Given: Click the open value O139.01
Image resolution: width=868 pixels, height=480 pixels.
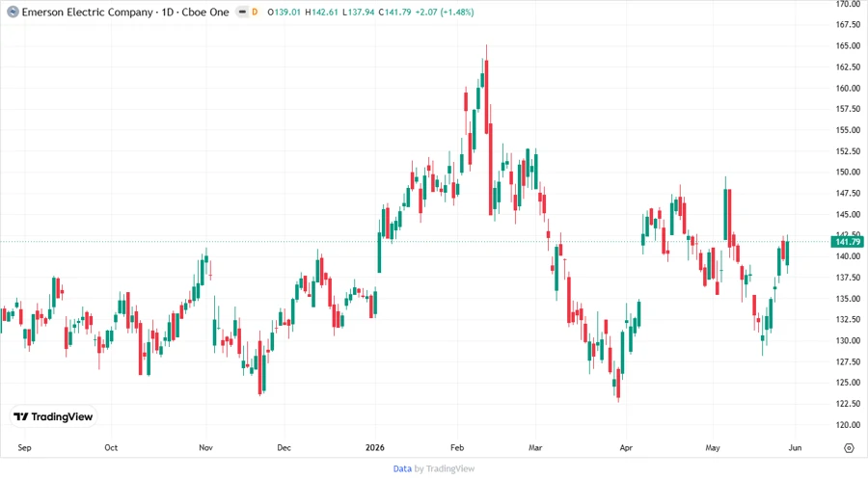Looking at the screenshot, I should (x=284, y=12).
